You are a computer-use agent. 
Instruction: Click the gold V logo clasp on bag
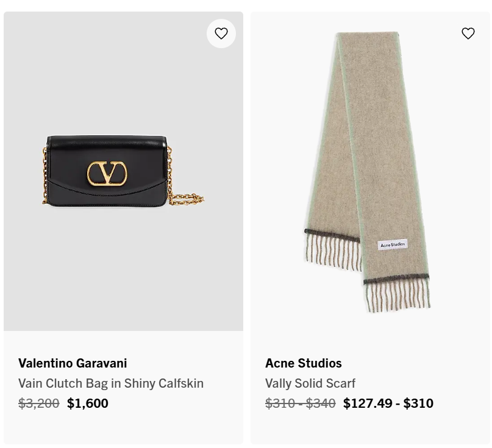tap(107, 173)
